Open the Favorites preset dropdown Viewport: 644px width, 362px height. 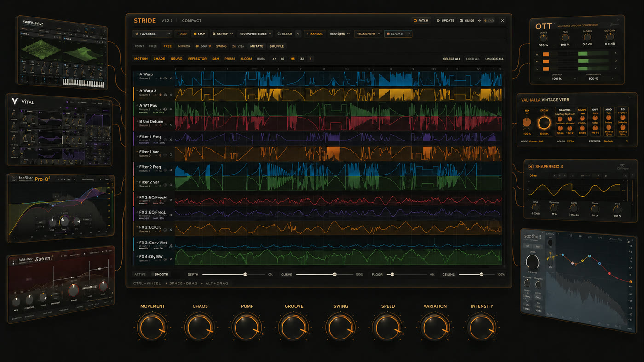click(x=152, y=34)
